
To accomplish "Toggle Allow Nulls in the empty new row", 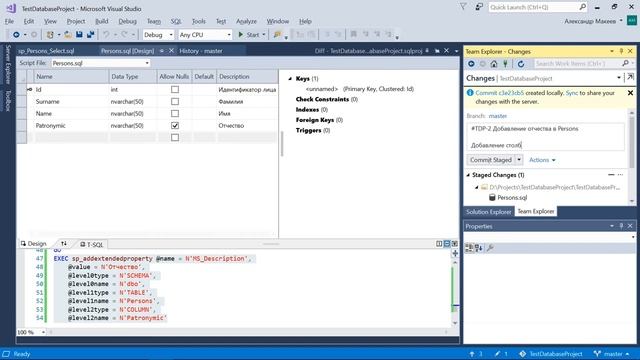I will coord(175,138).
